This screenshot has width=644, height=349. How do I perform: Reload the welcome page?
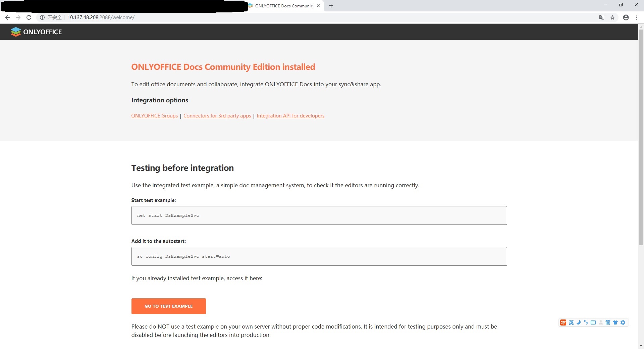29,17
